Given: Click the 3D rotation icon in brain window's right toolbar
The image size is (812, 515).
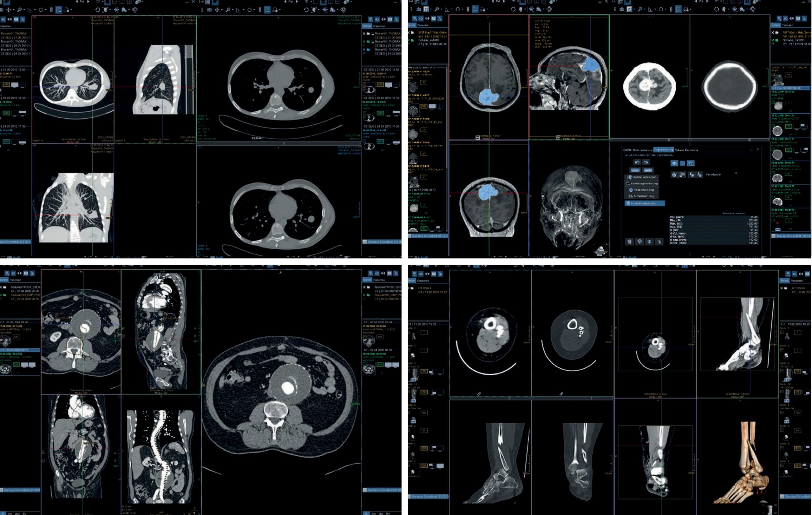Looking at the screenshot, I should click(752, 9).
